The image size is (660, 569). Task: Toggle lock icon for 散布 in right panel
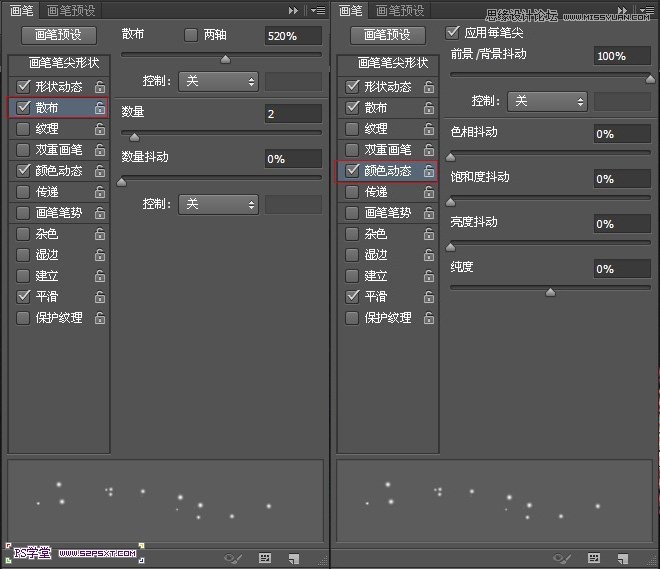pos(429,108)
